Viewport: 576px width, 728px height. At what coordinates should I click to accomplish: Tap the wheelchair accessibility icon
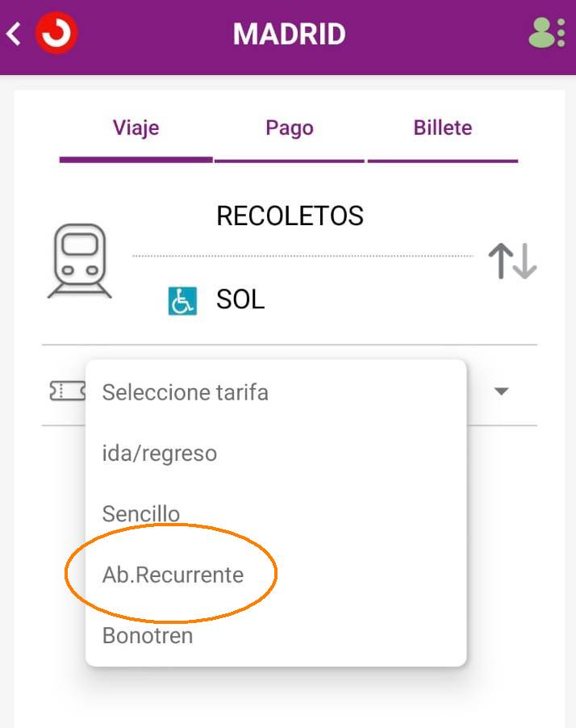click(182, 301)
